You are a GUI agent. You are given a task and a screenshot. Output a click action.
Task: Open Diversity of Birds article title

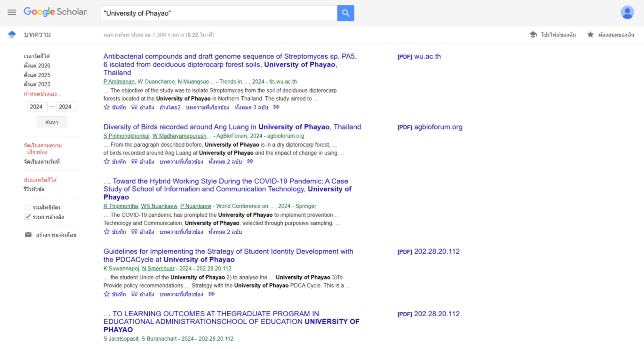[x=232, y=127]
